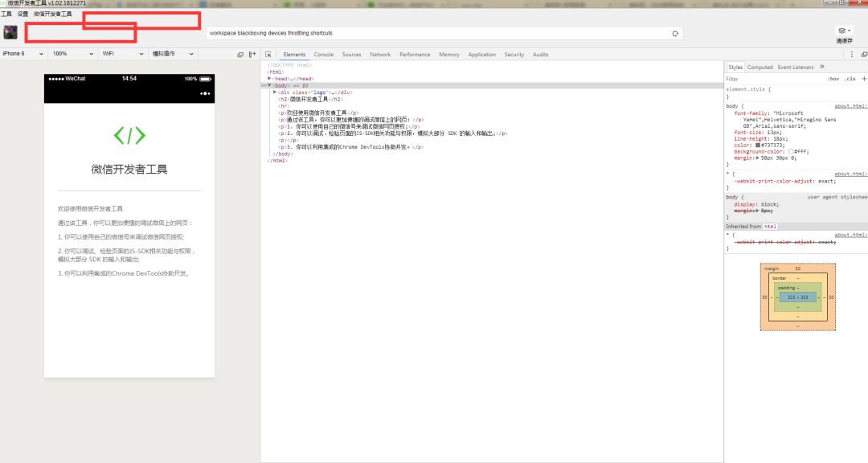
Task: Click the dock panel icon beside detach
Action: 252,55
